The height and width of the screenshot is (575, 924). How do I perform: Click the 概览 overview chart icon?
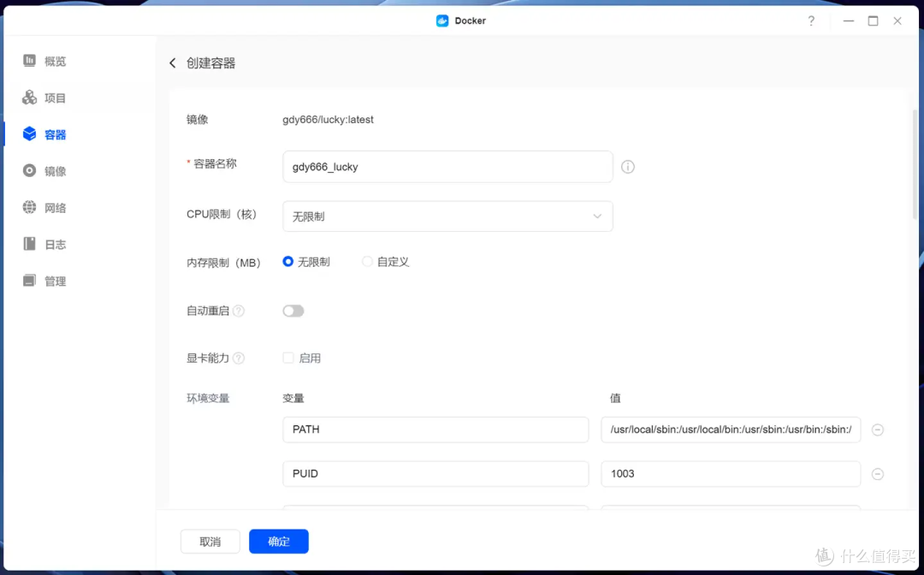click(x=29, y=61)
